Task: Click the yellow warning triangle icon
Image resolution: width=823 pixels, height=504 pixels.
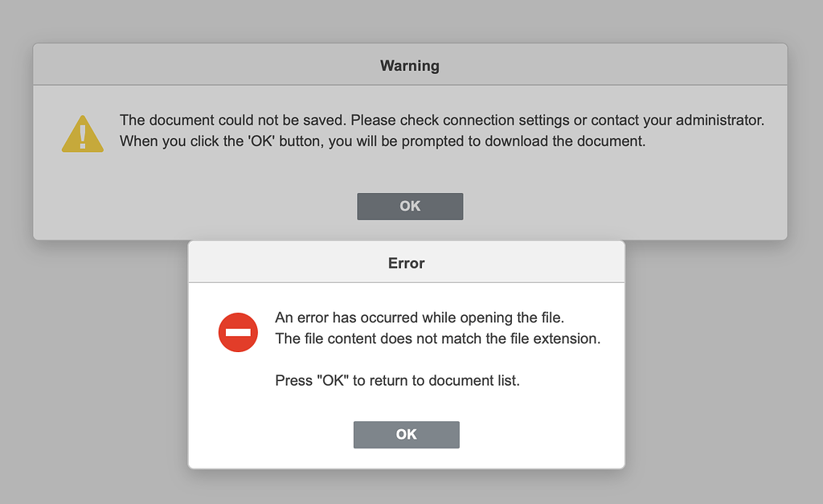Action: pos(83,134)
